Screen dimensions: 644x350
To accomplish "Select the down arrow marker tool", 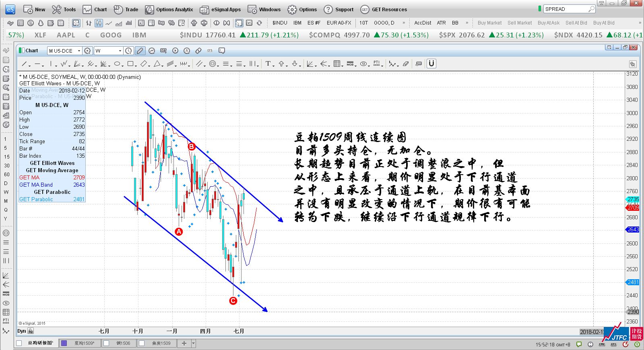I will click(x=295, y=64).
